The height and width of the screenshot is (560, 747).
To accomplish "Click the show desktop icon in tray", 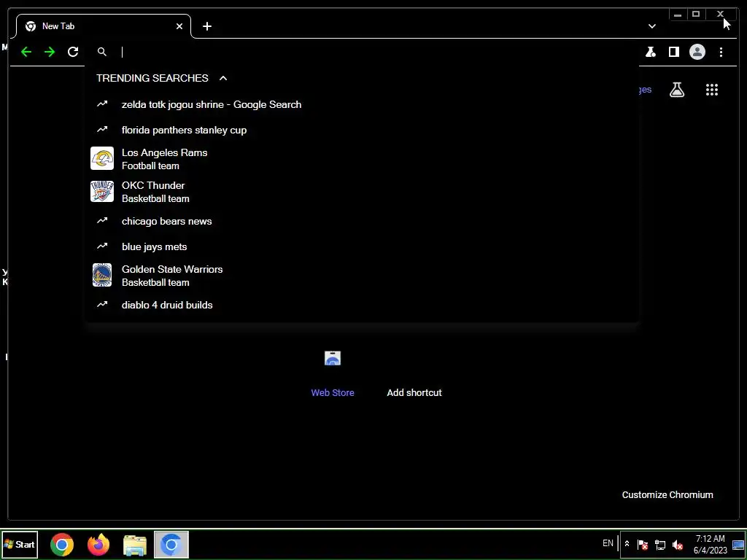I will point(738,544).
